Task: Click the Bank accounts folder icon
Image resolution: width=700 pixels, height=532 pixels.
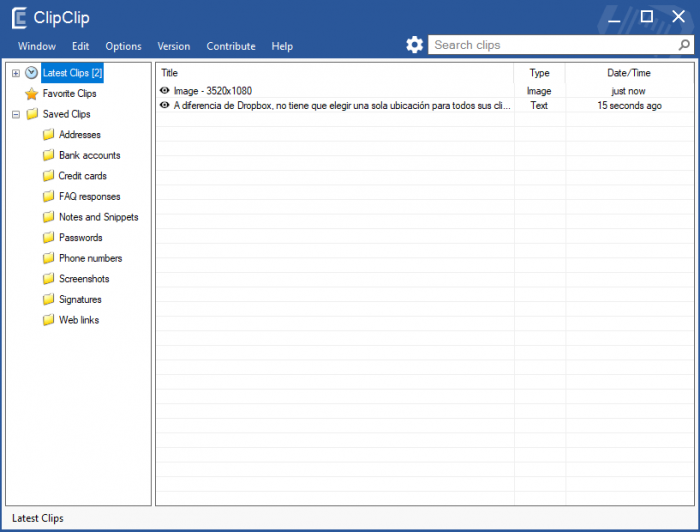Action: 48,155
